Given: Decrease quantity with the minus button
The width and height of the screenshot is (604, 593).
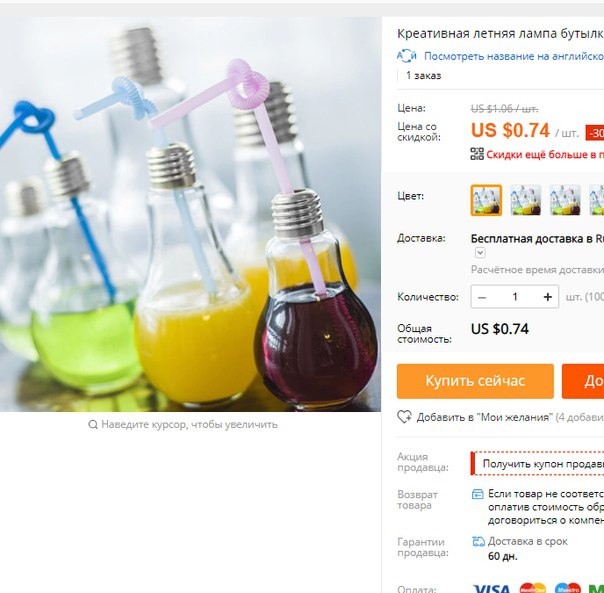Looking at the screenshot, I should [x=482, y=297].
